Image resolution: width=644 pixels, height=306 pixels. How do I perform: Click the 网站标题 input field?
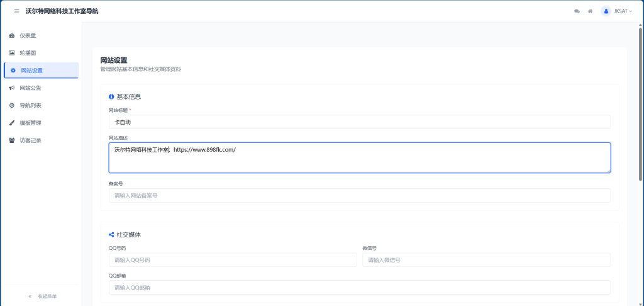[359, 122]
